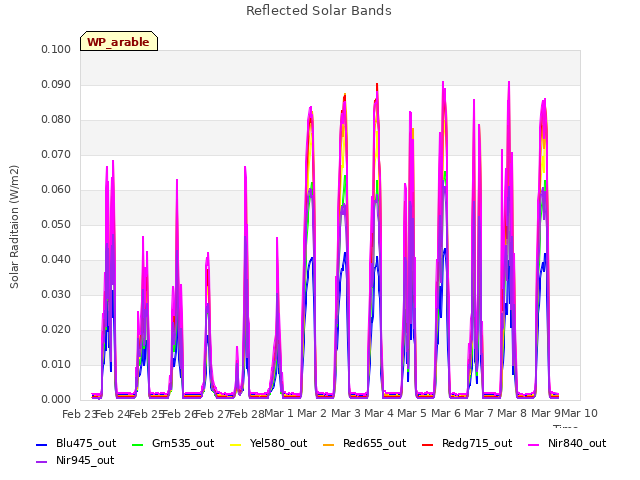This screenshot has height=480, width=640.
Task: Click the Mar 4 x-axis date label
Action: [379, 413]
